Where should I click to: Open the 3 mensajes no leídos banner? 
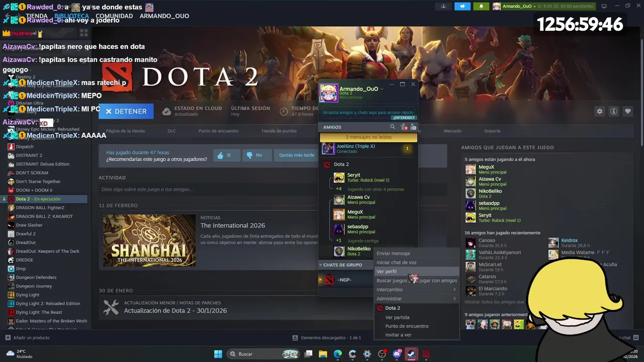tap(368, 137)
